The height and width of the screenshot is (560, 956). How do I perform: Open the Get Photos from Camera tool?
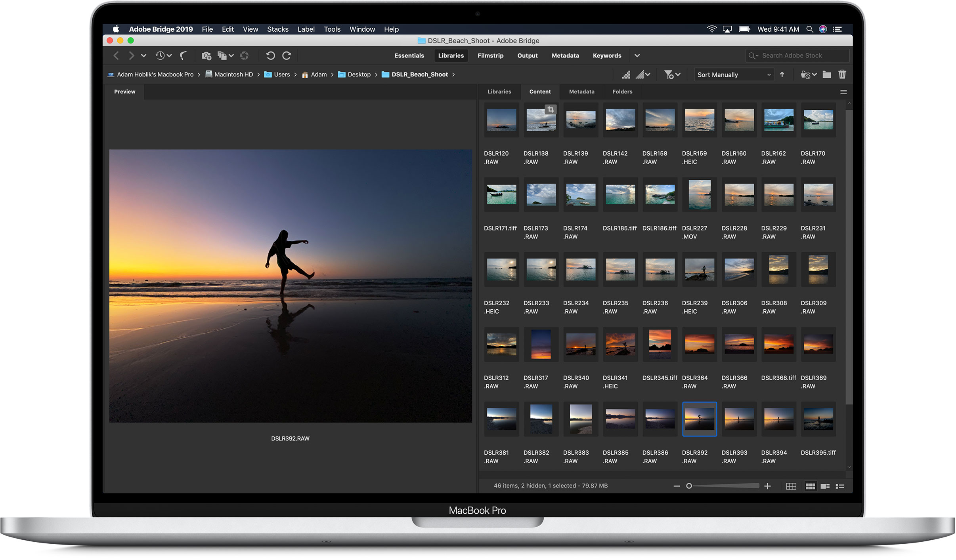(x=206, y=56)
